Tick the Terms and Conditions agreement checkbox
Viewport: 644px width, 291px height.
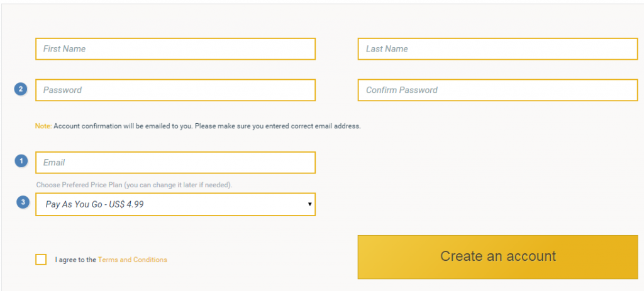(41, 260)
